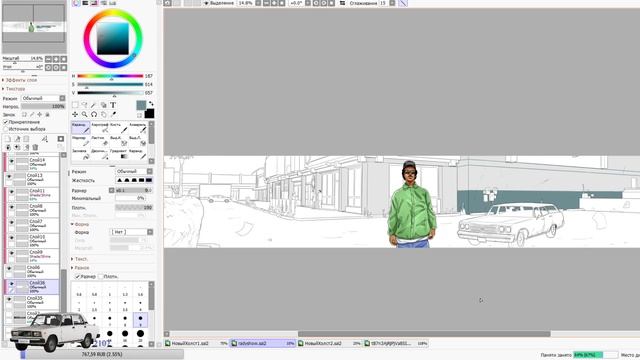
Task: Toggle the straight line drawing mode icon
Action: click(x=403, y=3)
